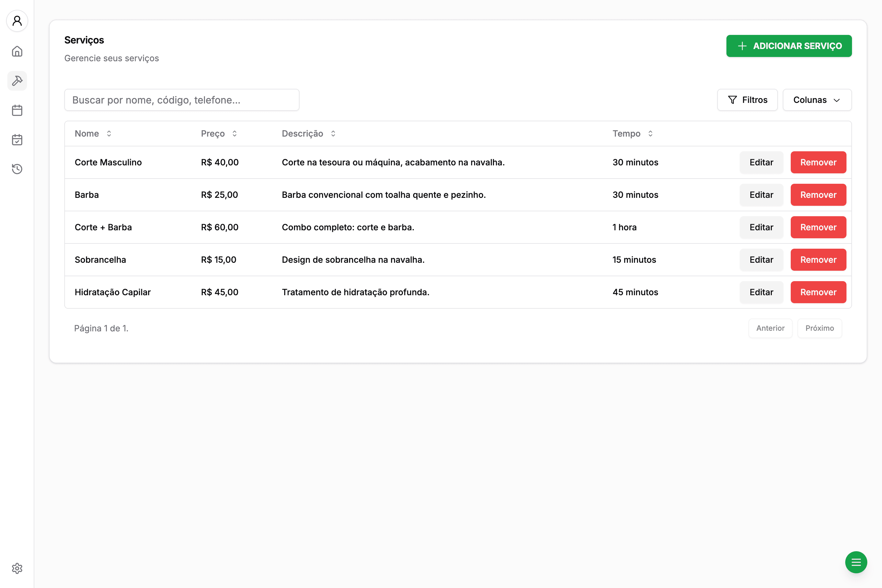This screenshot has height=588, width=882.
Task: Click the '15 minutos' time cell
Action: coord(634,259)
